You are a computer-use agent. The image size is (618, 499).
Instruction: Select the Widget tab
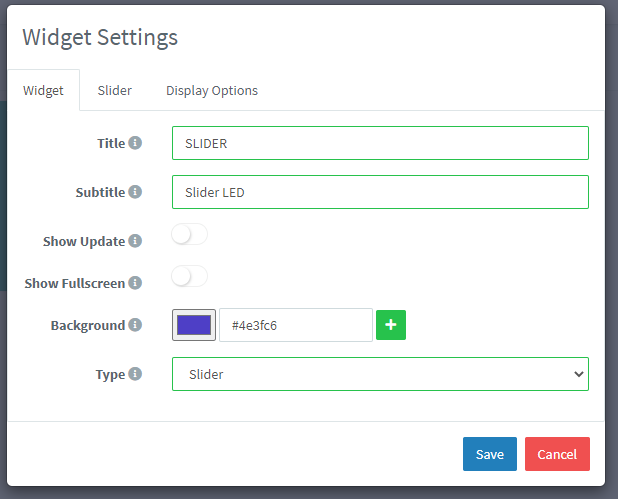coord(43,90)
